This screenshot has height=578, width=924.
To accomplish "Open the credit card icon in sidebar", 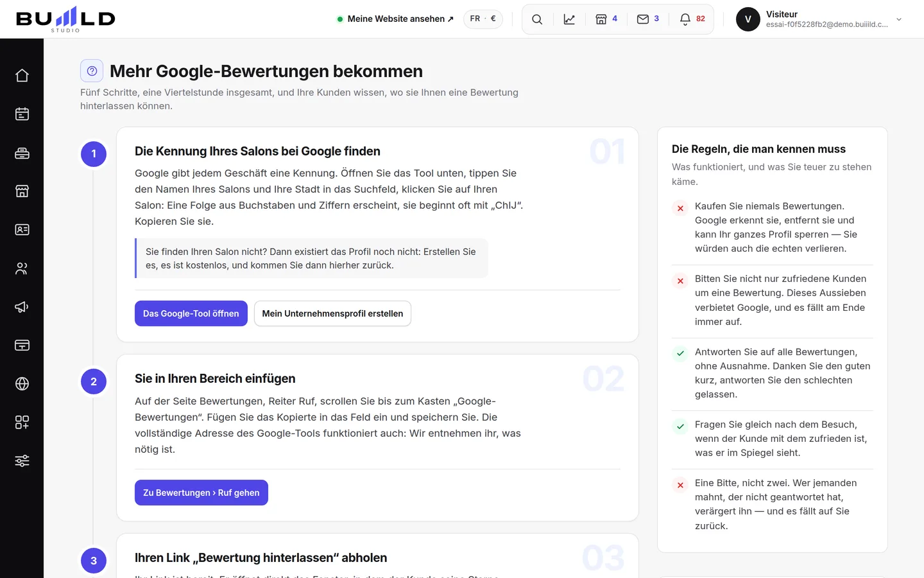I will tap(22, 346).
